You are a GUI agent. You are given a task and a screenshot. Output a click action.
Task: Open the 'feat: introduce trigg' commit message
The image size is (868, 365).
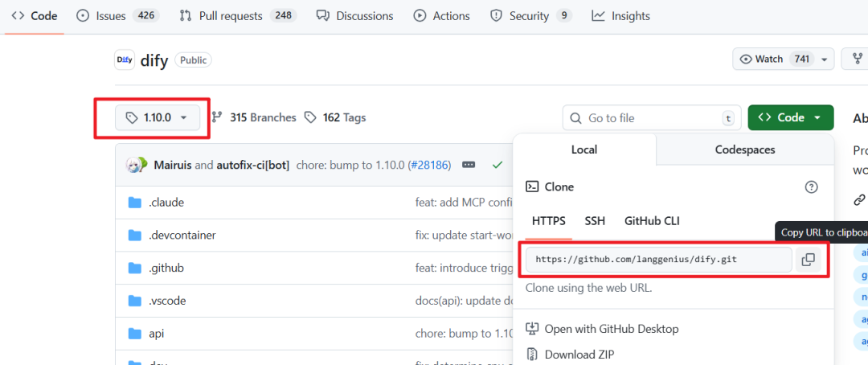click(465, 268)
